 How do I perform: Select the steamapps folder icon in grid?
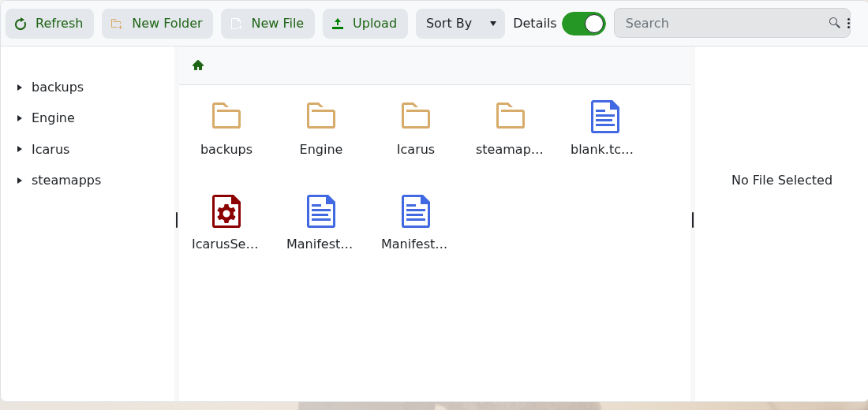coord(511,116)
